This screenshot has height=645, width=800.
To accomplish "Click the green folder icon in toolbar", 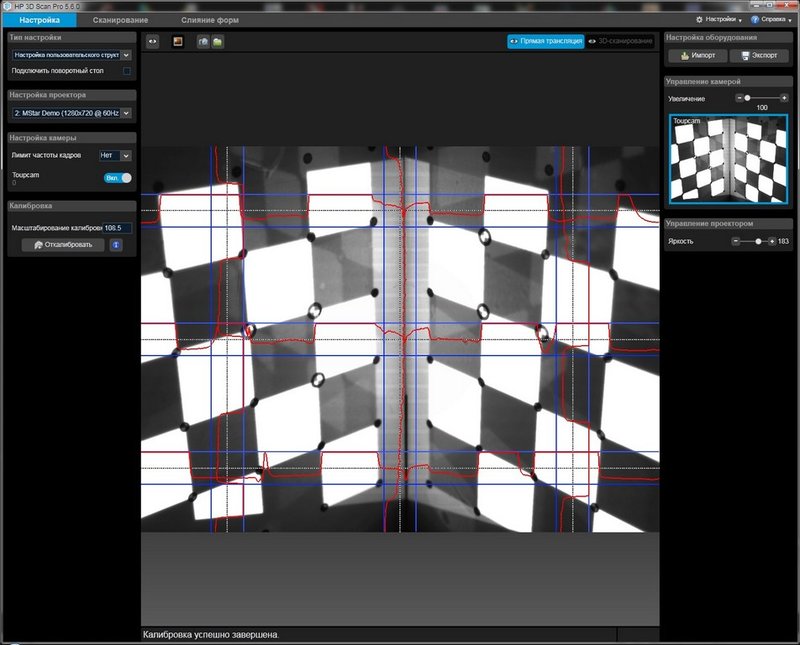I will coord(217,42).
